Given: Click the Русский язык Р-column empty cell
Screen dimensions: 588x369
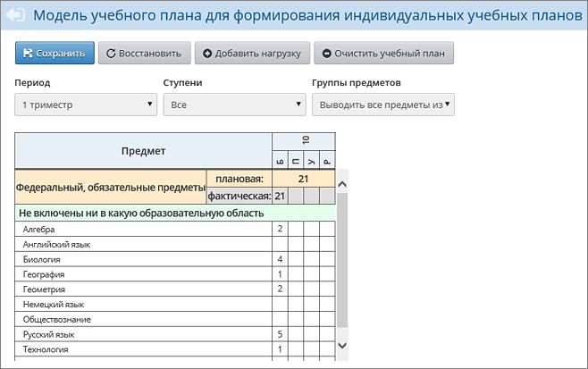Looking at the screenshot, I should pos(327,334).
